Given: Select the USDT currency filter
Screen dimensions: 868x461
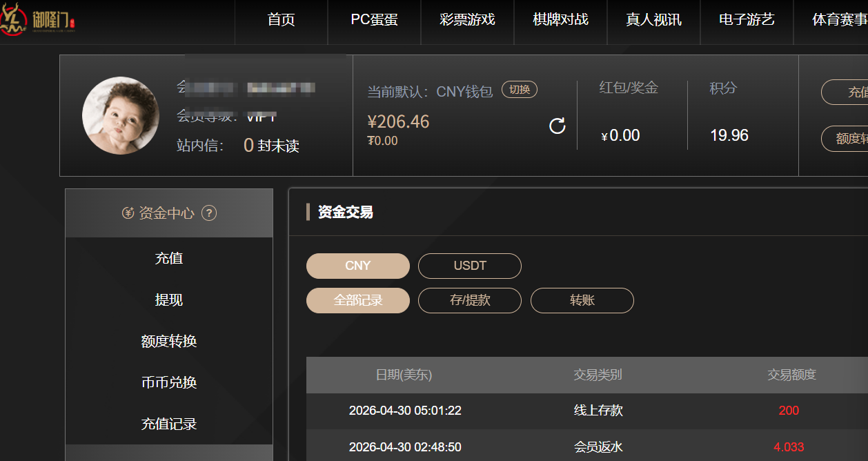Looking at the screenshot, I should pos(470,266).
